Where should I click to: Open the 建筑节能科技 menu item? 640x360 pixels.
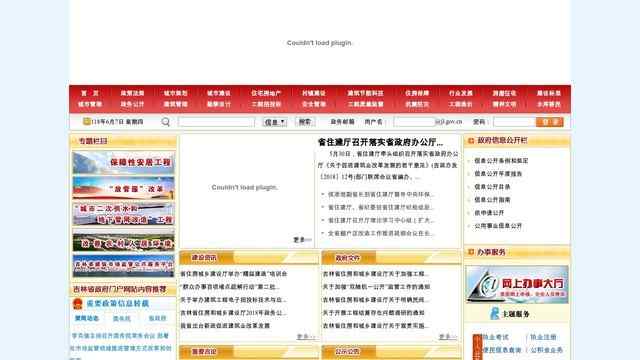[365, 93]
